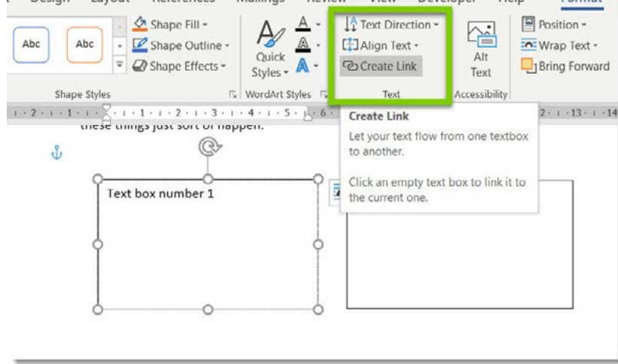
Task: Open the Wrap Text menu
Action: (x=560, y=46)
